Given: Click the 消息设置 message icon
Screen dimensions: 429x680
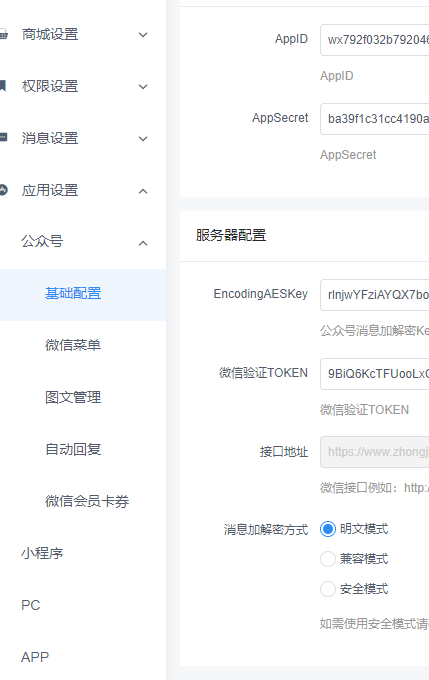Looking at the screenshot, I should pos(3,138).
